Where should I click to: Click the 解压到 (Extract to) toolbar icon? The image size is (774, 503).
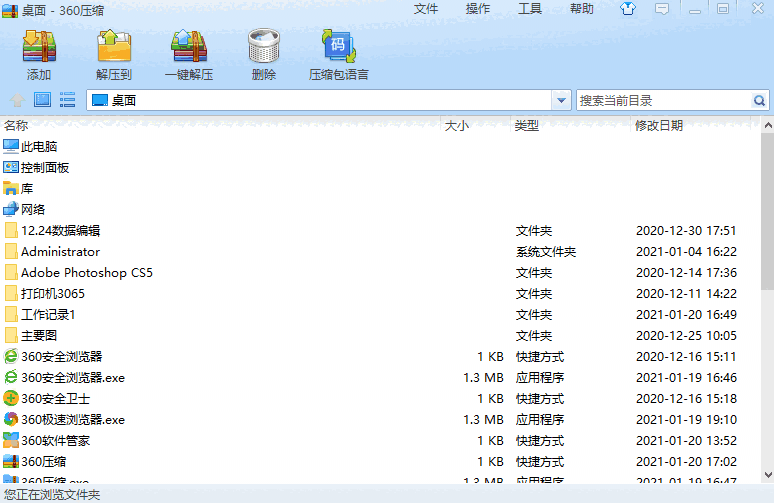114,46
